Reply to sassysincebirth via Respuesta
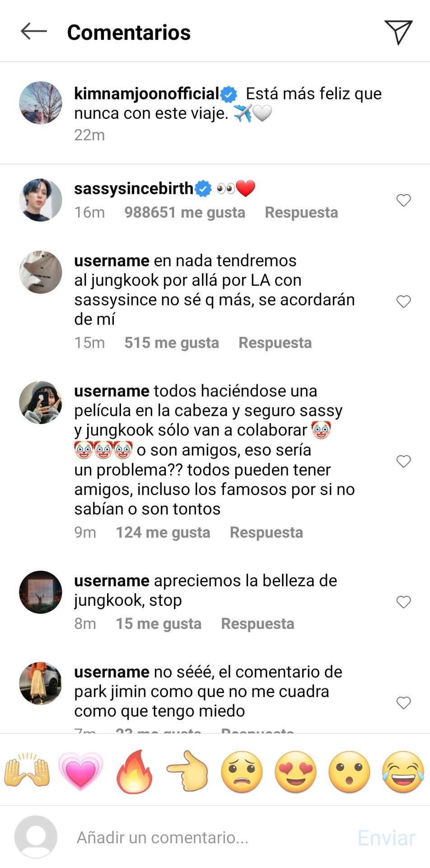Viewport: 430px width, 868px height. [301, 212]
